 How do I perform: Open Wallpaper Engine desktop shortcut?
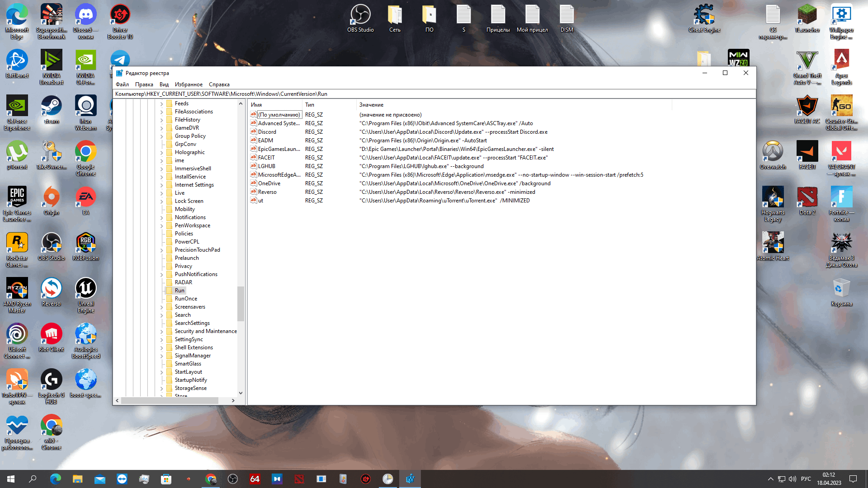tap(841, 22)
